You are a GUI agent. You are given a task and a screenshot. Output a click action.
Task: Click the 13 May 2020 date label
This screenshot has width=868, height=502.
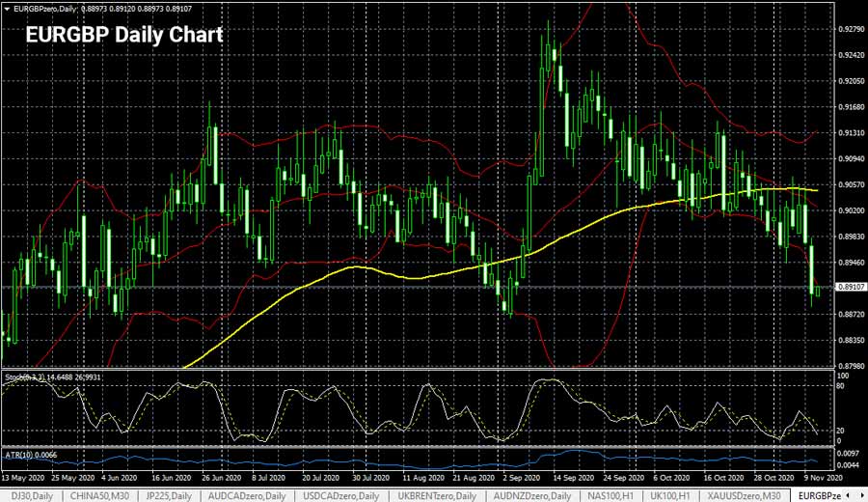(x=23, y=478)
